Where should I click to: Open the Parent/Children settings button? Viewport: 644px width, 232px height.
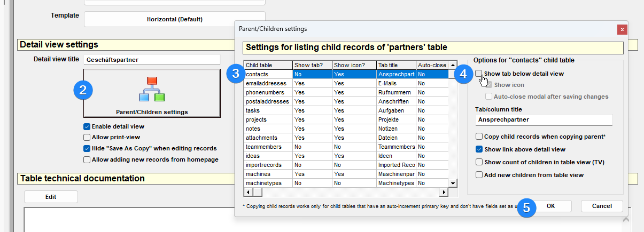coord(152,93)
